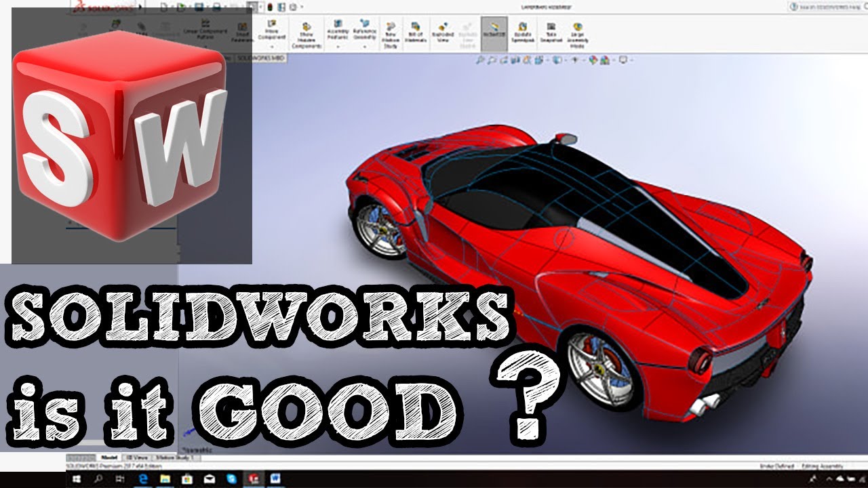Click the taskbar Search icon
Screen dimensions: 868x488
(98, 479)
